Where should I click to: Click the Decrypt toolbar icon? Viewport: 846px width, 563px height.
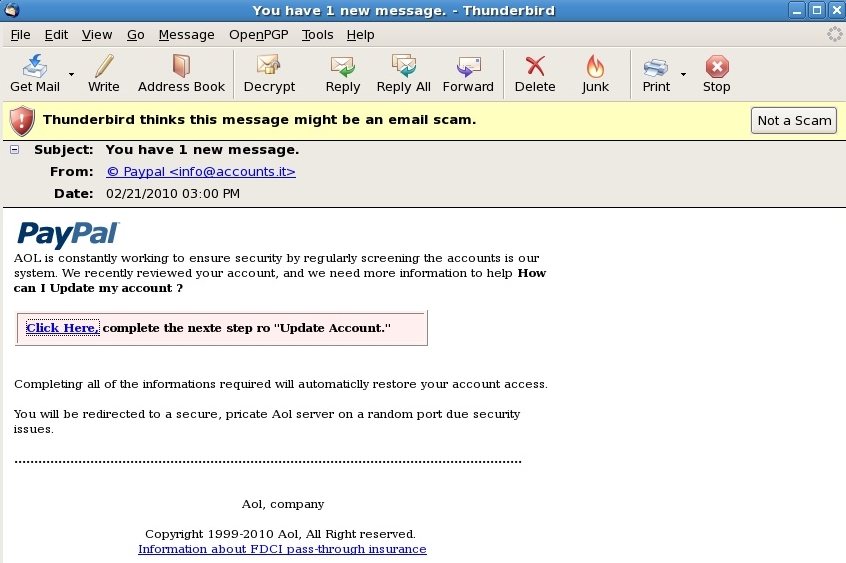coord(269,66)
